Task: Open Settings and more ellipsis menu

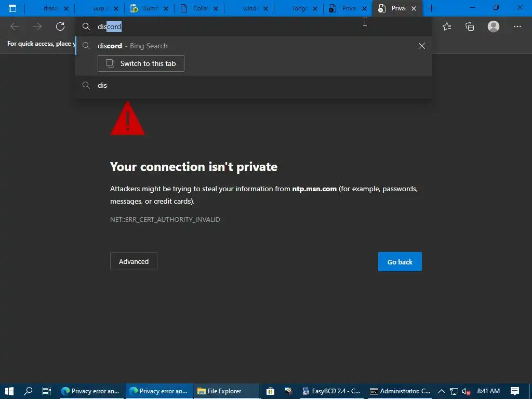Action: pos(517,26)
